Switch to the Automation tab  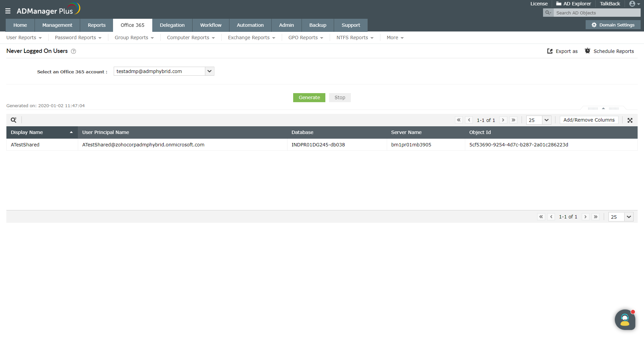[x=250, y=25]
